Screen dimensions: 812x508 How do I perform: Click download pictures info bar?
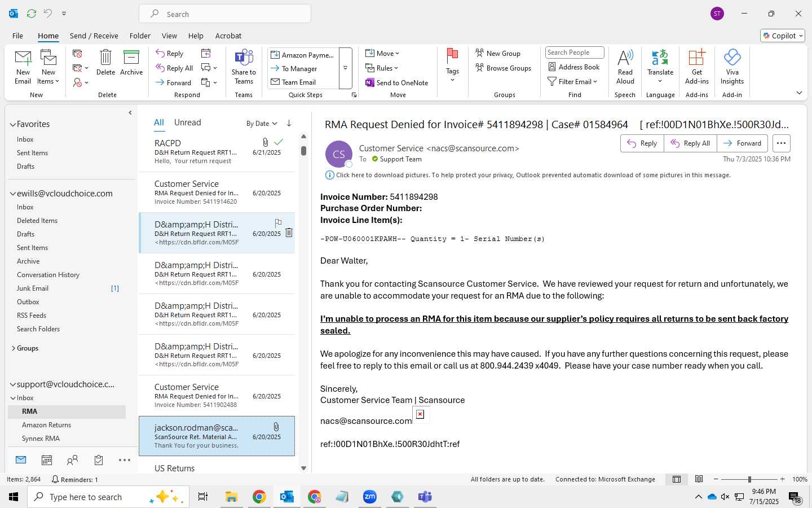pos(528,175)
